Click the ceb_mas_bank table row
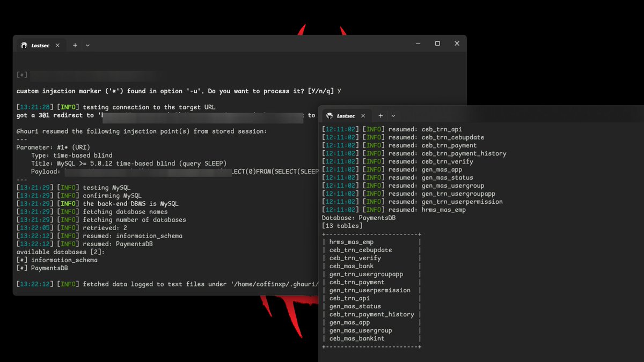 pos(371,266)
